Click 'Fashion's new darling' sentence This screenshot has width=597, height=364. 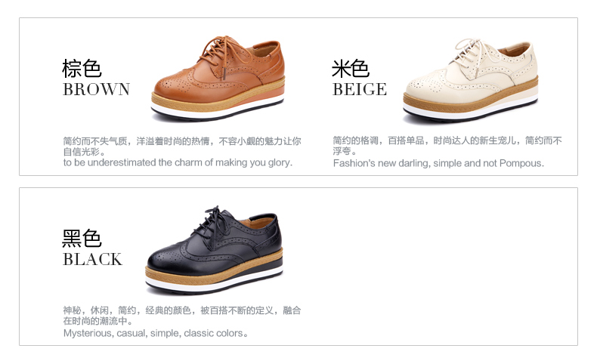pyautogui.click(x=438, y=163)
